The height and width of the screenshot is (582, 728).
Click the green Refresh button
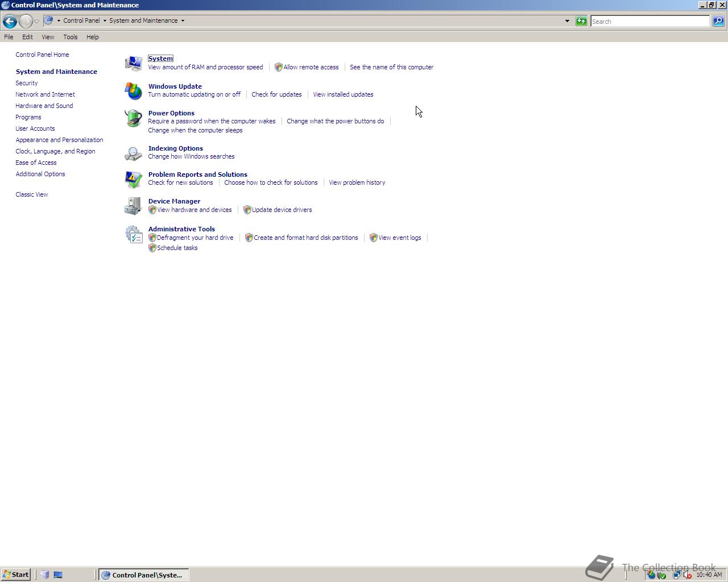click(581, 21)
